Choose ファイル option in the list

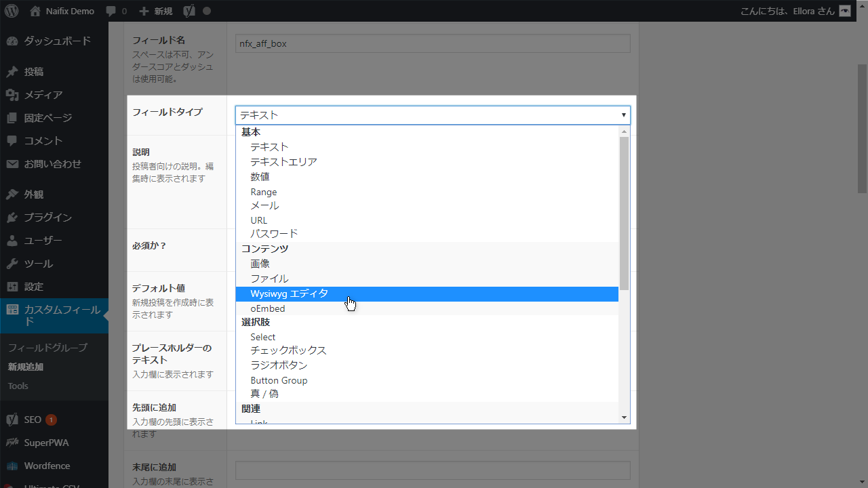[x=427, y=279]
